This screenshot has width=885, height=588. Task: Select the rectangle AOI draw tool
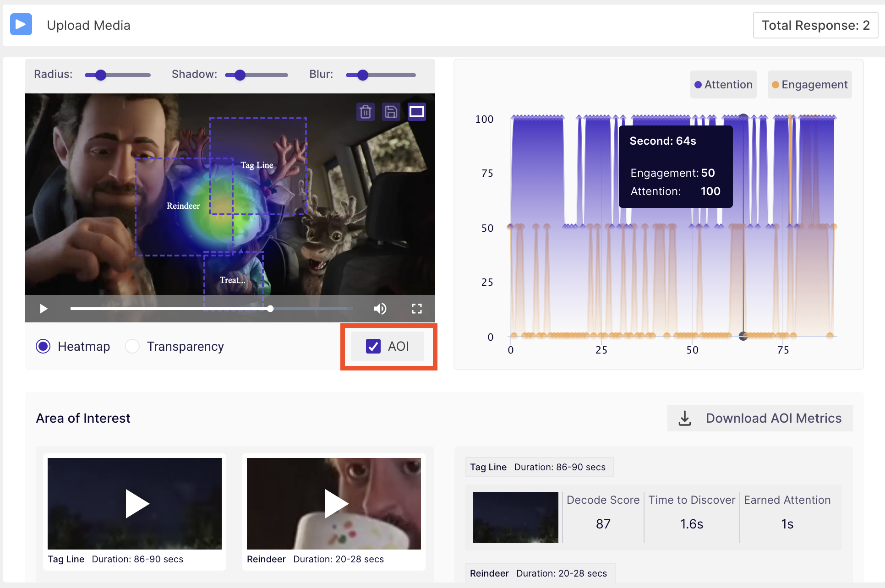point(416,112)
